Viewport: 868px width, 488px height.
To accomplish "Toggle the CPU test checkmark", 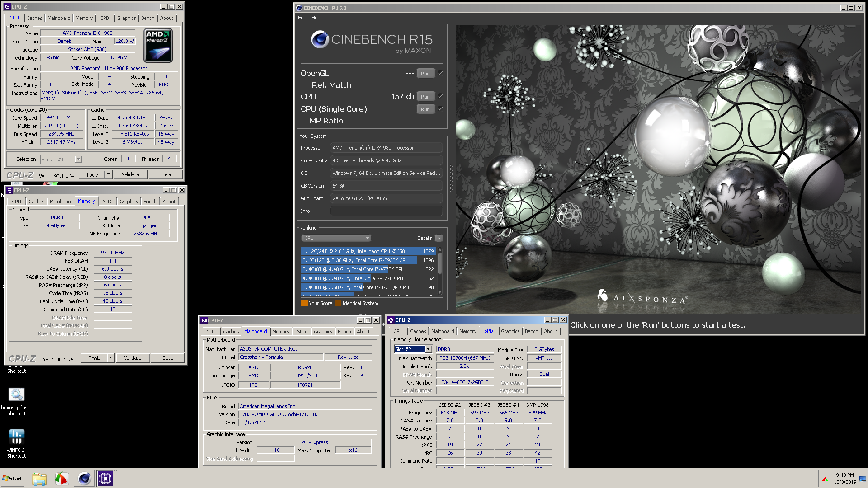I will 441,96.
